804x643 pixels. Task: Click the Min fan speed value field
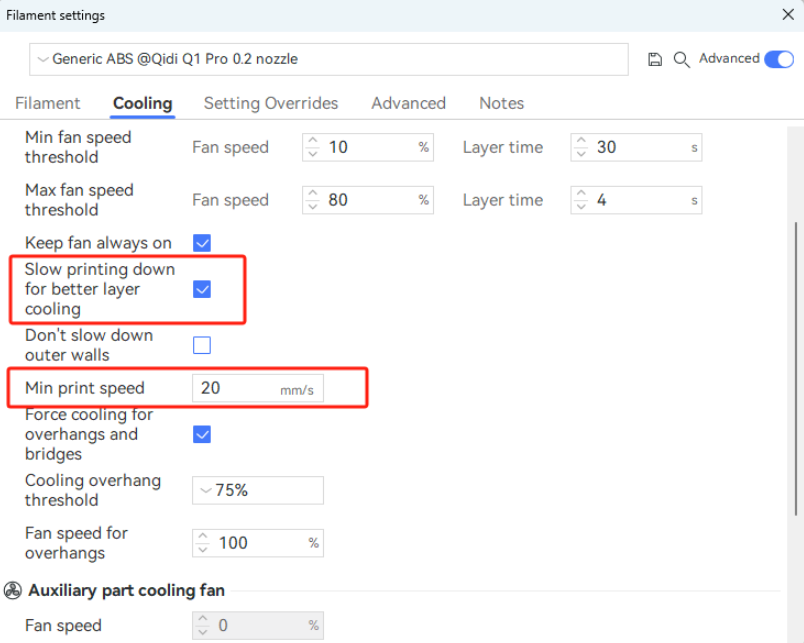point(368,148)
